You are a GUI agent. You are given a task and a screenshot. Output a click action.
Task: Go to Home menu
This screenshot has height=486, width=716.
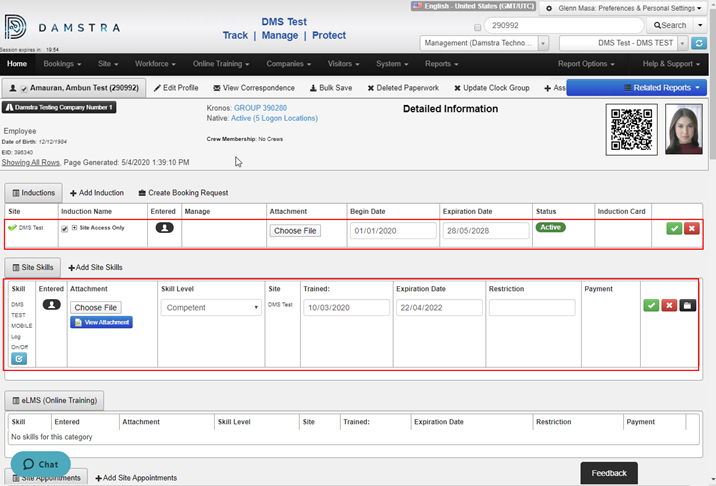tap(17, 64)
